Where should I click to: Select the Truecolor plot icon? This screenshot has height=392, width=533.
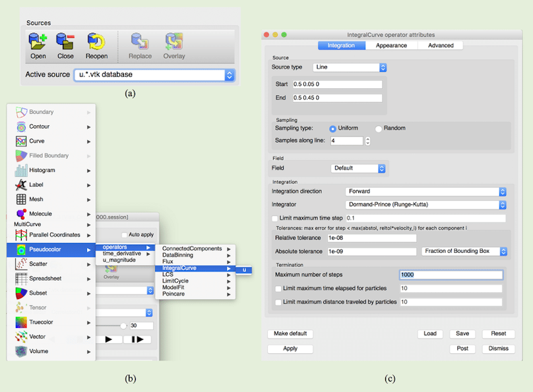tap(21, 322)
